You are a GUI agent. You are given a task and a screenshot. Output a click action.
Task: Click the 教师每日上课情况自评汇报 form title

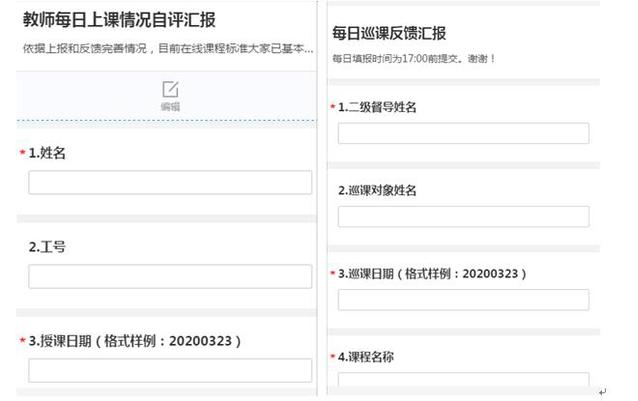(x=119, y=20)
